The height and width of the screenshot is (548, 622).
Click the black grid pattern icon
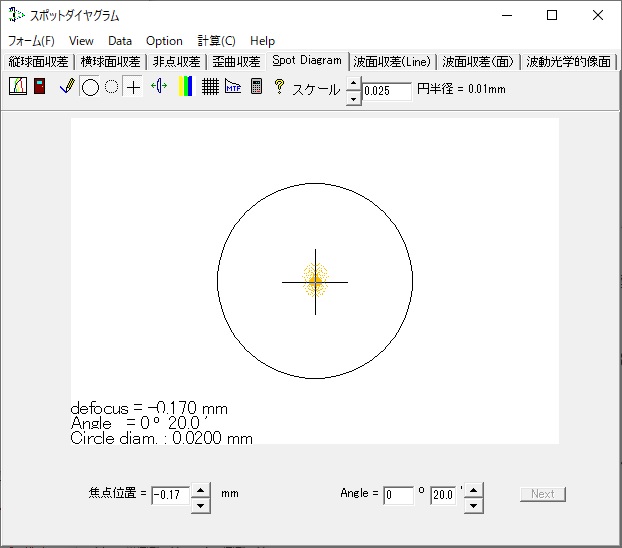point(210,87)
